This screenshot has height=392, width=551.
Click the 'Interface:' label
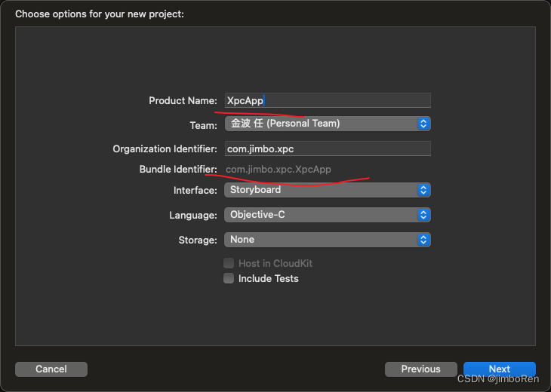click(195, 191)
